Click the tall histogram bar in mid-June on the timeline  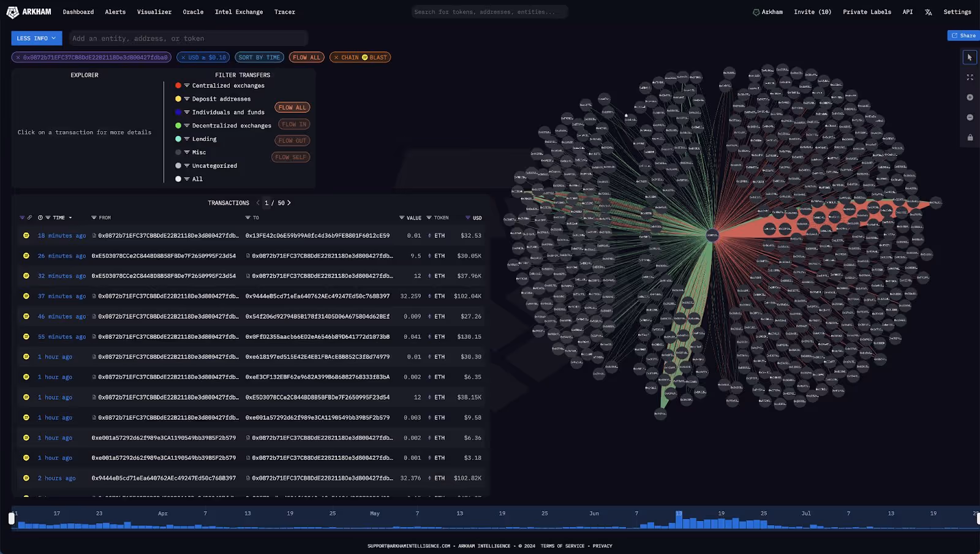[x=679, y=520]
